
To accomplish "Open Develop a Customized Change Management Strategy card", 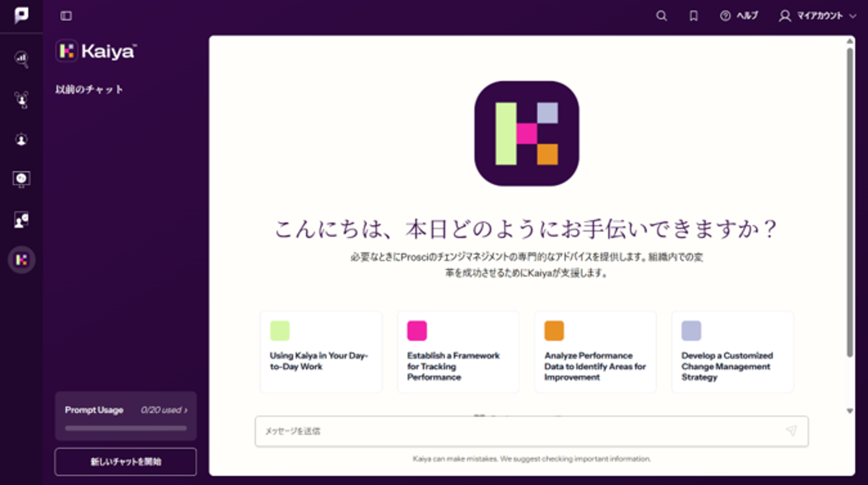I will [732, 352].
